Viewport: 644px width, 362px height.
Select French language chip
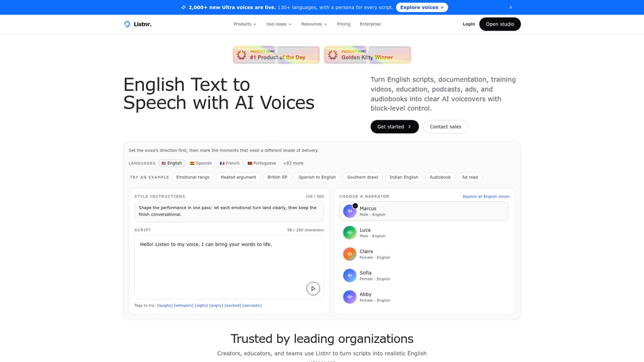[x=229, y=163]
